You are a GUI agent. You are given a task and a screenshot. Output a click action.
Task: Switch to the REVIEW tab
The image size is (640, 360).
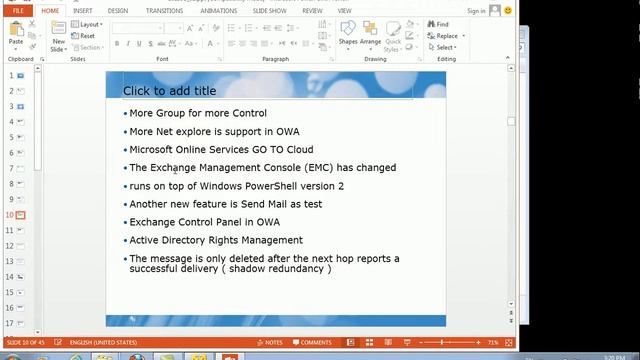tap(312, 11)
